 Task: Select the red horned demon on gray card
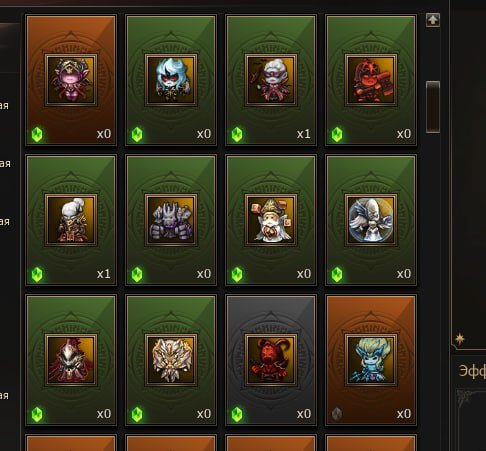point(271,360)
